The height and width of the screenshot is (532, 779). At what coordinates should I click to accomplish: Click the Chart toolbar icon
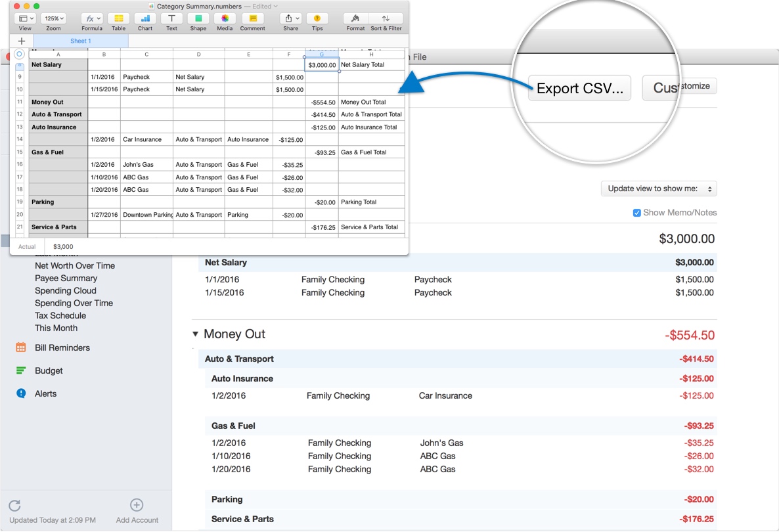click(x=145, y=18)
